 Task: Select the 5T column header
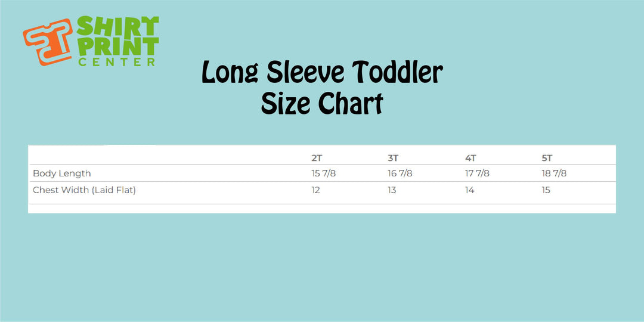point(547,158)
